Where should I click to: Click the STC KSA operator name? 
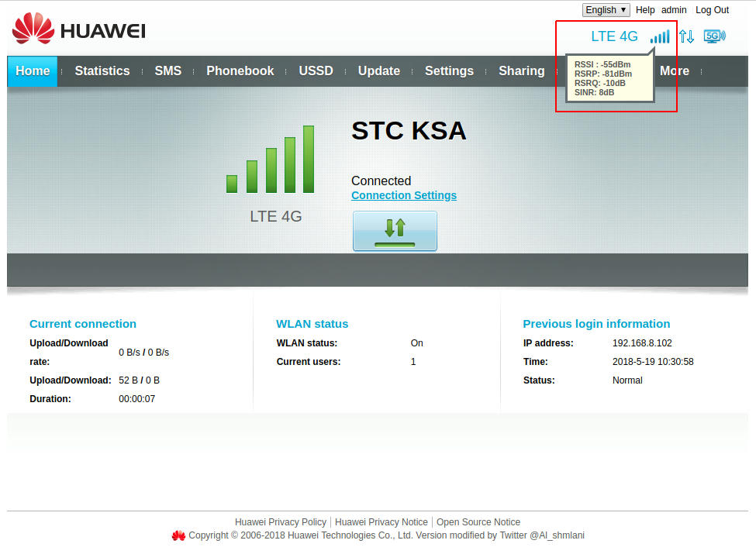coord(409,130)
